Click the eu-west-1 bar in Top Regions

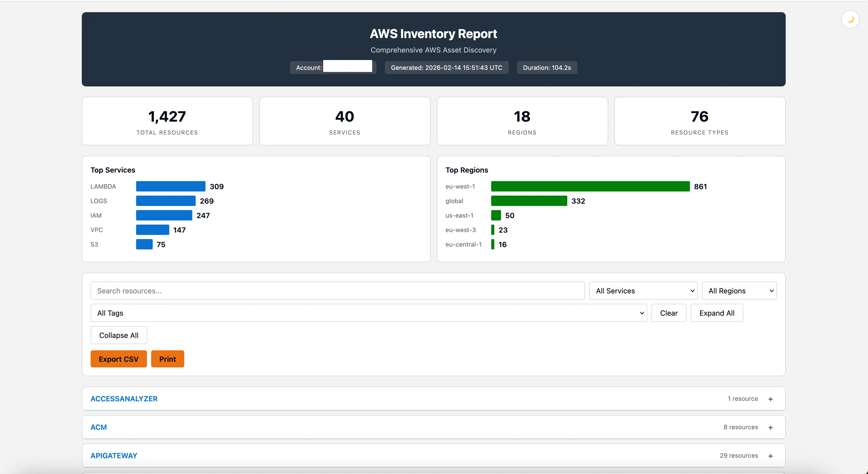click(590, 186)
